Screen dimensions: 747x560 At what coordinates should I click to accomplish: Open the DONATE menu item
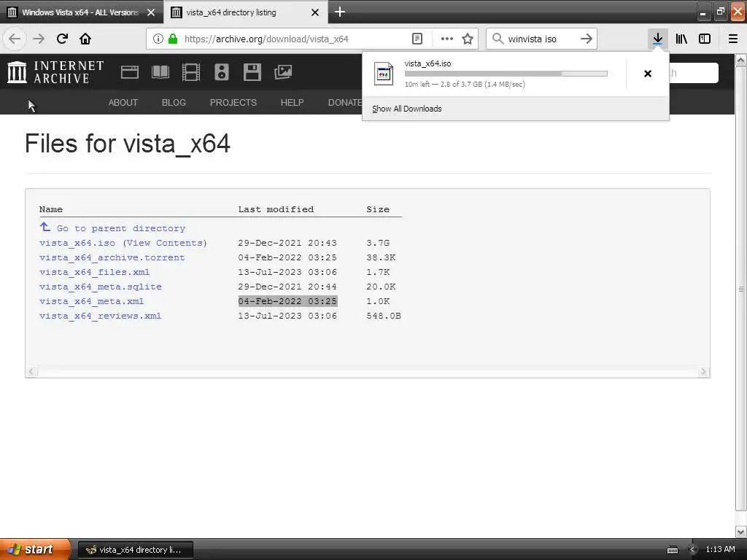pos(345,102)
